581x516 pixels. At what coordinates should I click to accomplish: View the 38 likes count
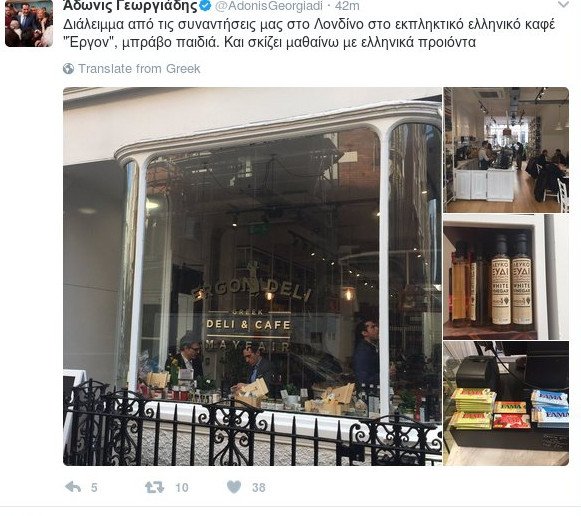(x=259, y=487)
